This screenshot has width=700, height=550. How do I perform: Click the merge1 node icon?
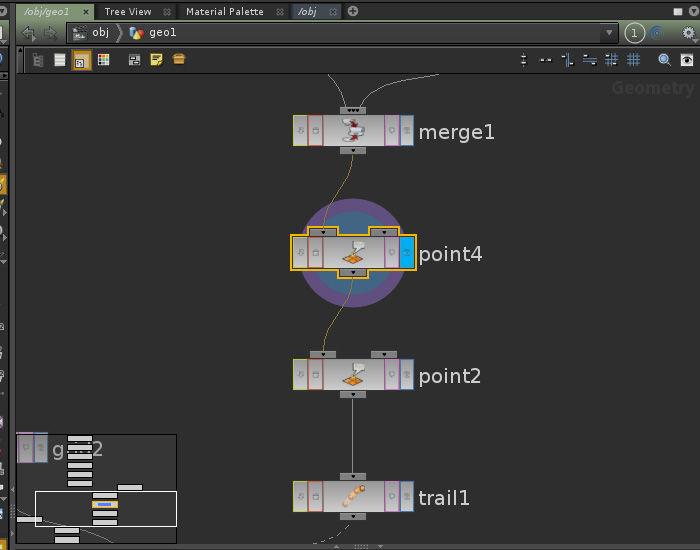[352, 130]
